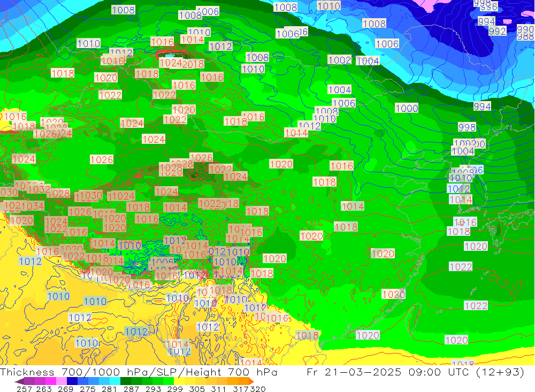The height and width of the screenshot is (392, 535).
Task: Click the legend value 320
Action: 258,389
